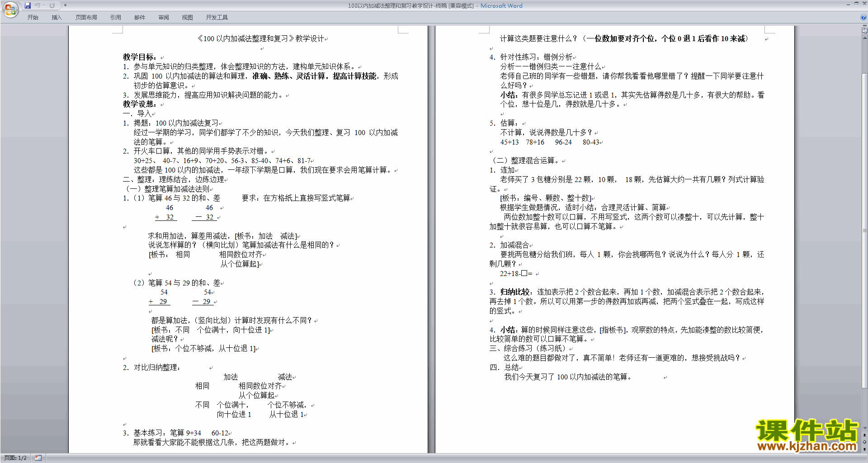Switch to the 引用 tab

pos(116,17)
